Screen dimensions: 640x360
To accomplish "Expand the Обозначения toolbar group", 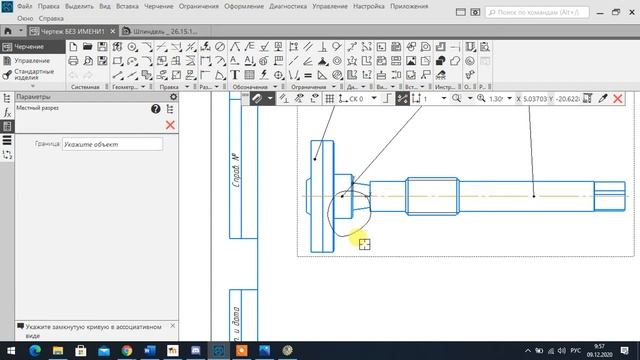I will (x=275, y=87).
